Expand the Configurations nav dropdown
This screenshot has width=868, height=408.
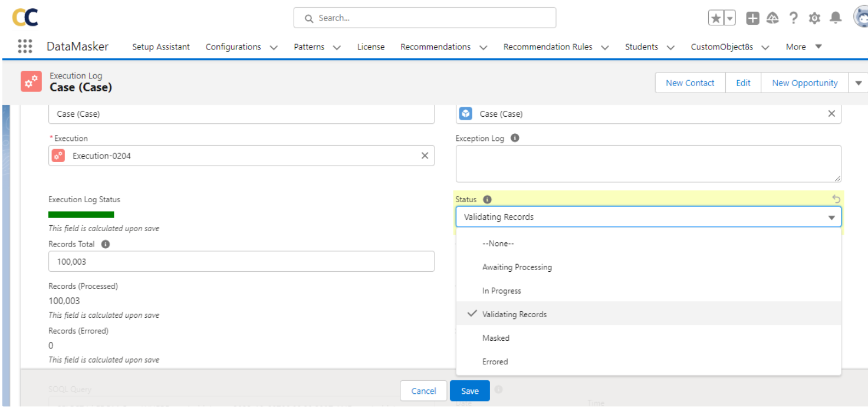pos(274,47)
